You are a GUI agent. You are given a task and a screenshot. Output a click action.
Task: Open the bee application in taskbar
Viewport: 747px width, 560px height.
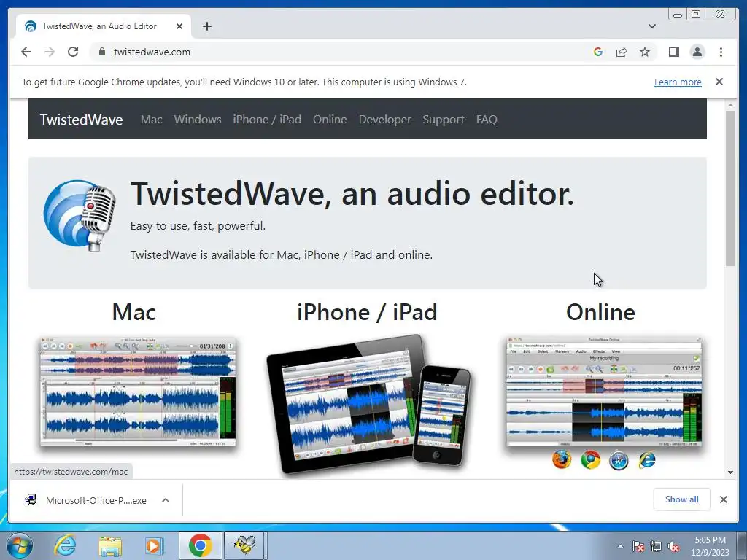point(244,545)
